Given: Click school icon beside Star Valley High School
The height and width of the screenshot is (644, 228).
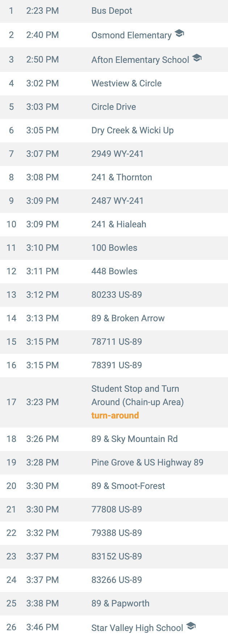Looking at the screenshot, I should click(191, 626).
